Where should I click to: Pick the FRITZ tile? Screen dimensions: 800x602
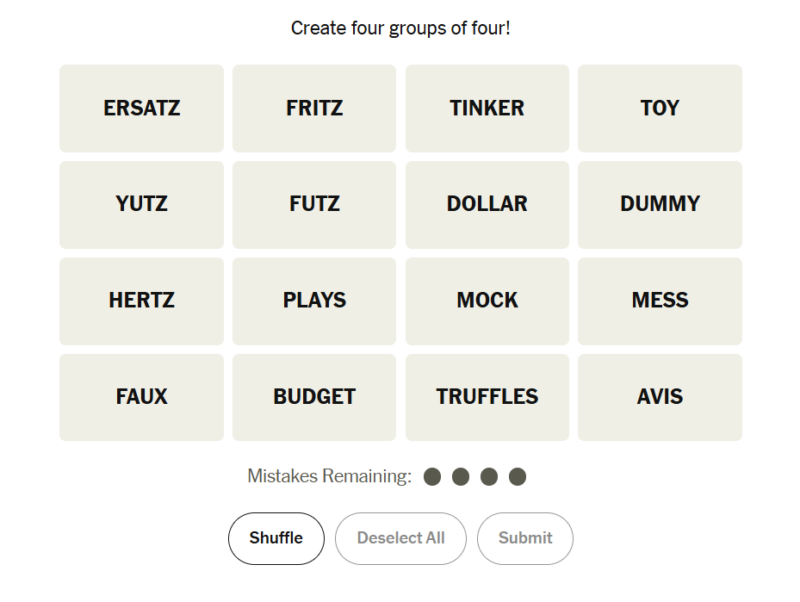[314, 108]
